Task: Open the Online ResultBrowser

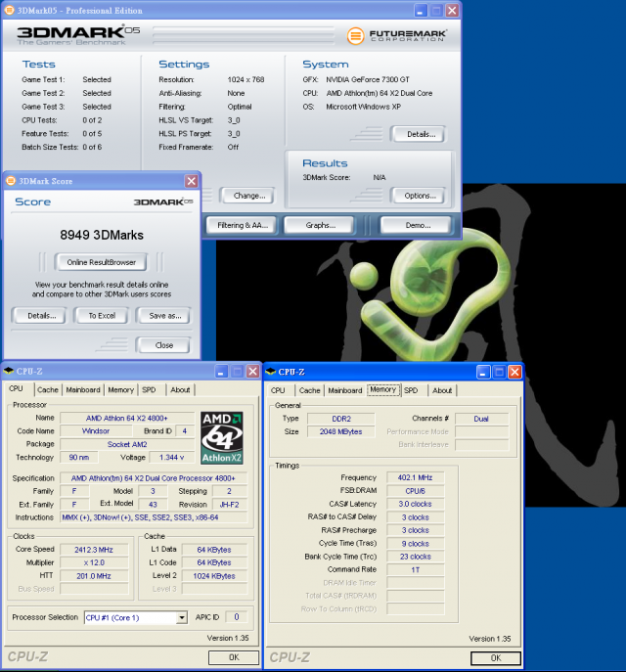Action: click(101, 262)
